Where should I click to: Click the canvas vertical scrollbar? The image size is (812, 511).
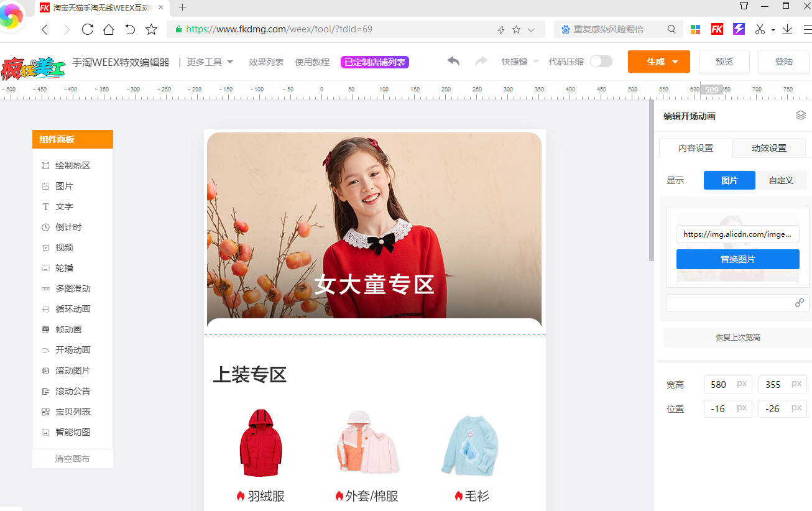652,180
